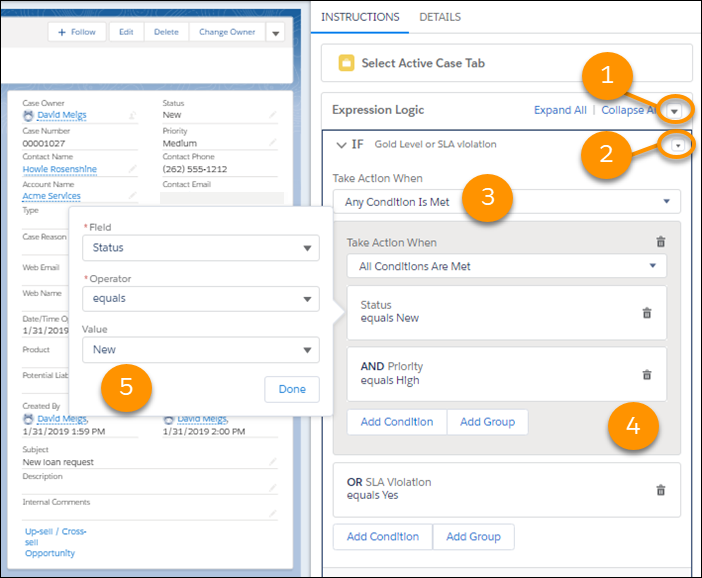This screenshot has height=578, width=702.
Task: Delete the nested condition group
Action: coord(659,242)
